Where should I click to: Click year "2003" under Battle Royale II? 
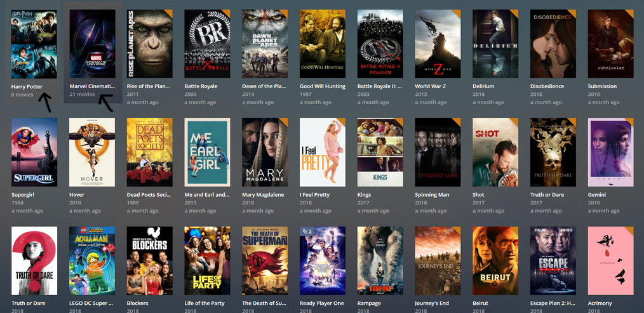point(363,95)
